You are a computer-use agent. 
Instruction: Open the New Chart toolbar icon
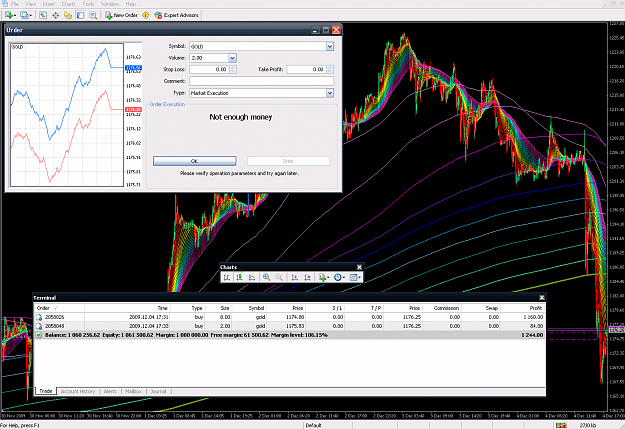(x=10, y=15)
